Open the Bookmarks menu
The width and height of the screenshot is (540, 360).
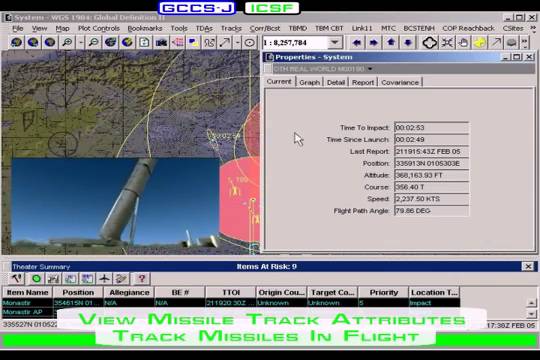point(145,28)
